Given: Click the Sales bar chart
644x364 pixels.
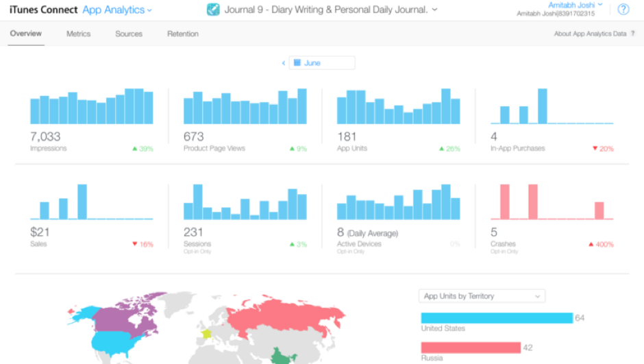Looking at the screenshot, I should pos(92,202).
